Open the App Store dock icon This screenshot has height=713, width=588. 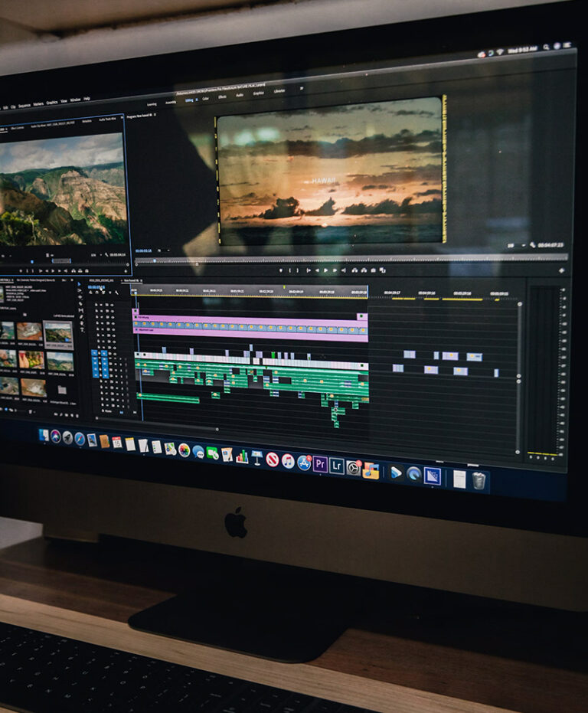tap(304, 463)
